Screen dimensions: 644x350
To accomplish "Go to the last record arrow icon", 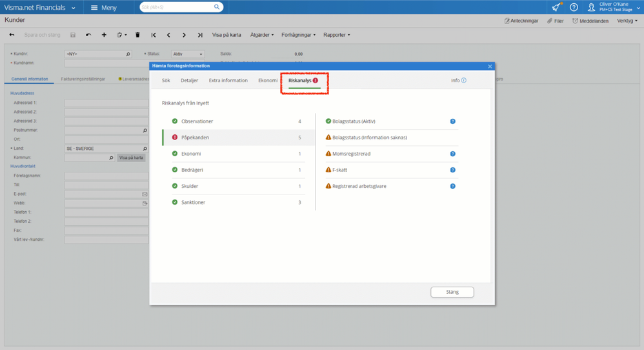I will [x=200, y=35].
